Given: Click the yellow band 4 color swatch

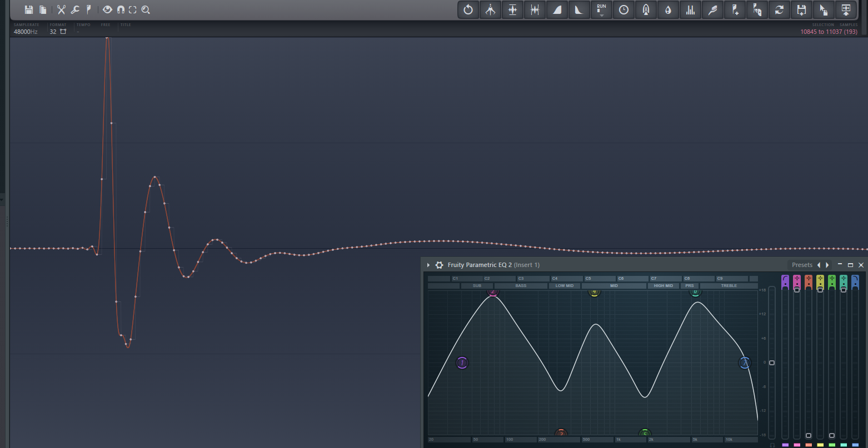Looking at the screenshot, I should (820, 445).
